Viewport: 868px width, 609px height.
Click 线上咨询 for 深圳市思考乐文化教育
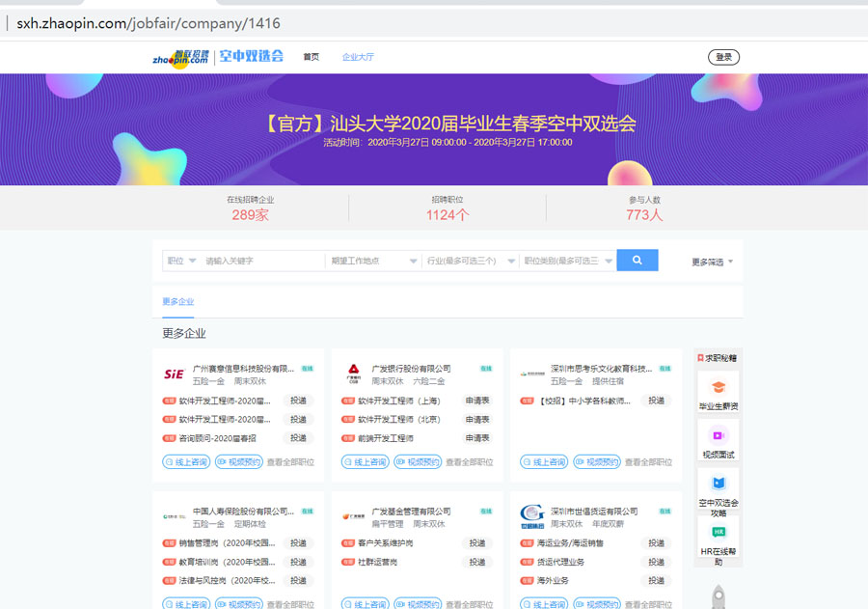tap(544, 461)
